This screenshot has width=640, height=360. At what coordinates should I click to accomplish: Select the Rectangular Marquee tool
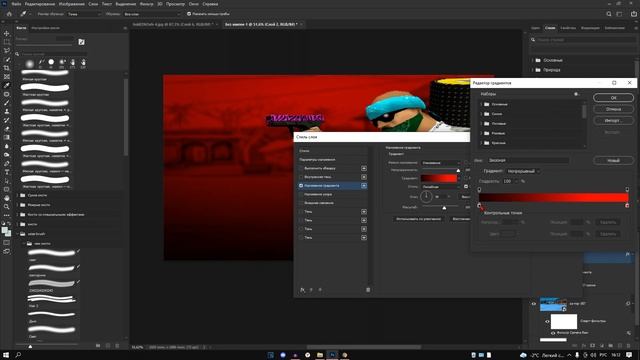pyautogui.click(x=7, y=42)
